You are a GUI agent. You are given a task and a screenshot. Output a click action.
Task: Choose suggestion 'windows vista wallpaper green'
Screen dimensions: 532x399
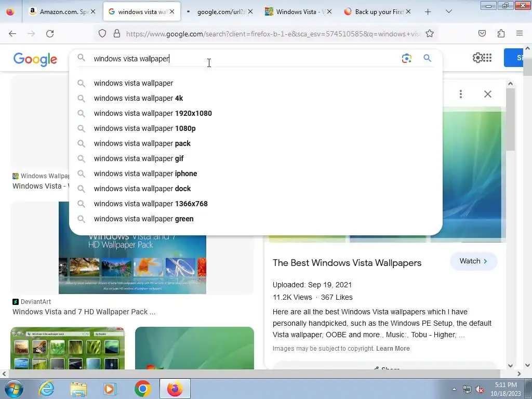tap(256, 219)
